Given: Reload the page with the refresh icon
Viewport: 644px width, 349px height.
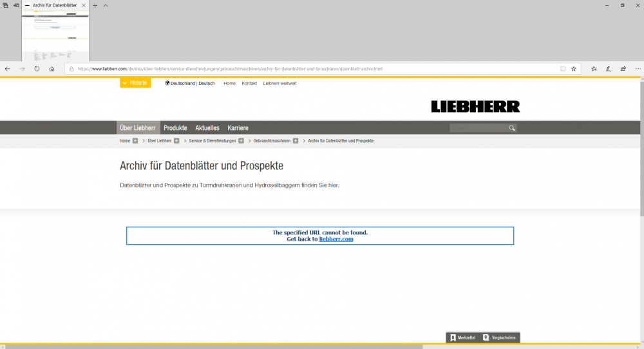Looking at the screenshot, I should 37,69.
